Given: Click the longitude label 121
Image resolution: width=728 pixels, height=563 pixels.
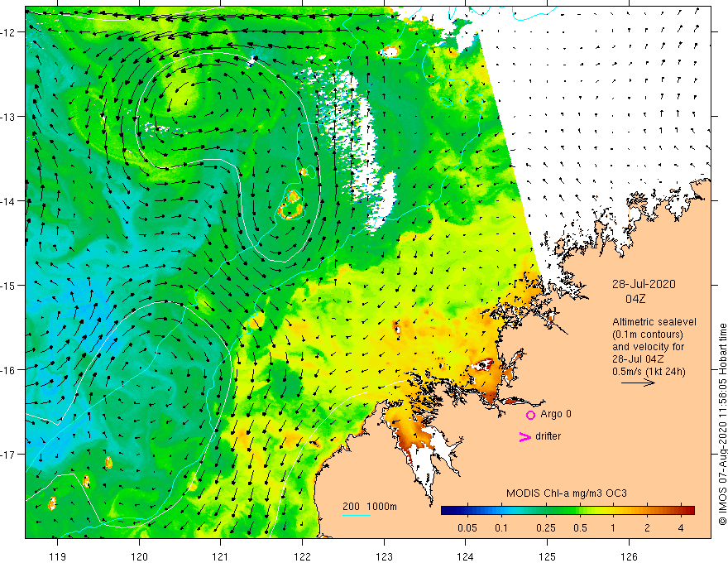Looking at the screenshot, I should coord(221,556).
